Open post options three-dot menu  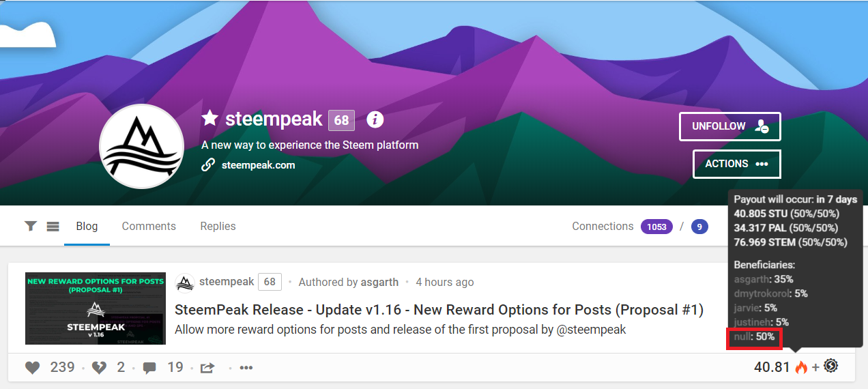pyautogui.click(x=246, y=368)
